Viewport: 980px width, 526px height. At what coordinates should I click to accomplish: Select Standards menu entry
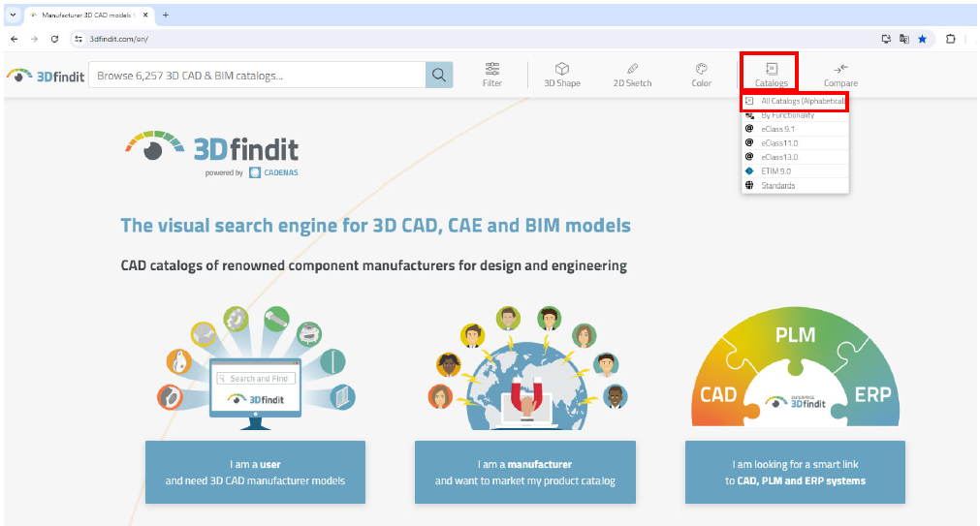pos(795,186)
